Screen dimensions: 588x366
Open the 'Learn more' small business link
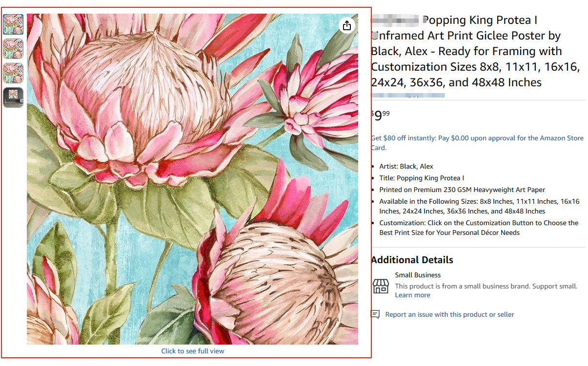[412, 295]
